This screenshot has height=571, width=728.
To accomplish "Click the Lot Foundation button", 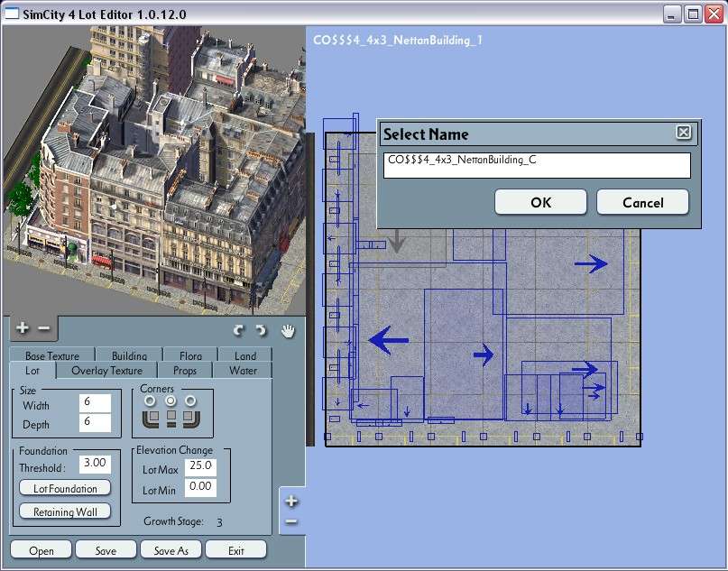I will tap(65, 488).
